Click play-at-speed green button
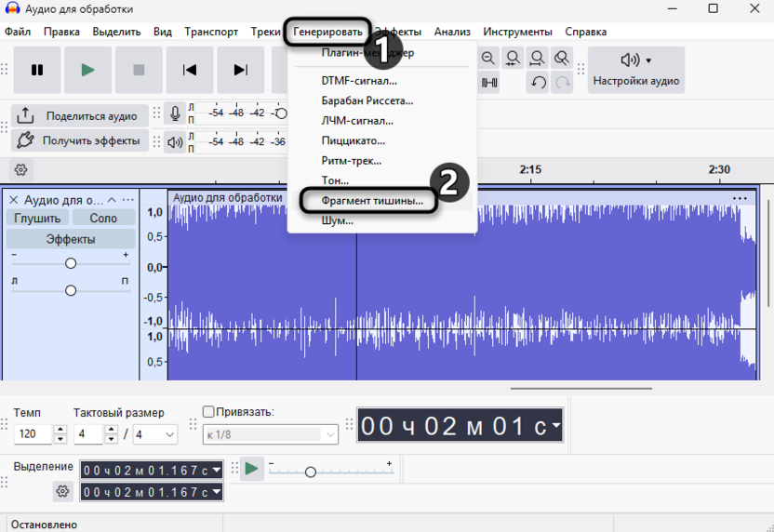This screenshot has height=532, width=774. (x=252, y=469)
